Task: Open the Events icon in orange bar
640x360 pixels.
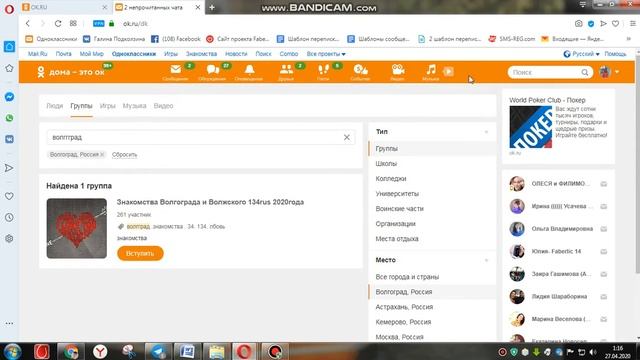Action: point(360,70)
